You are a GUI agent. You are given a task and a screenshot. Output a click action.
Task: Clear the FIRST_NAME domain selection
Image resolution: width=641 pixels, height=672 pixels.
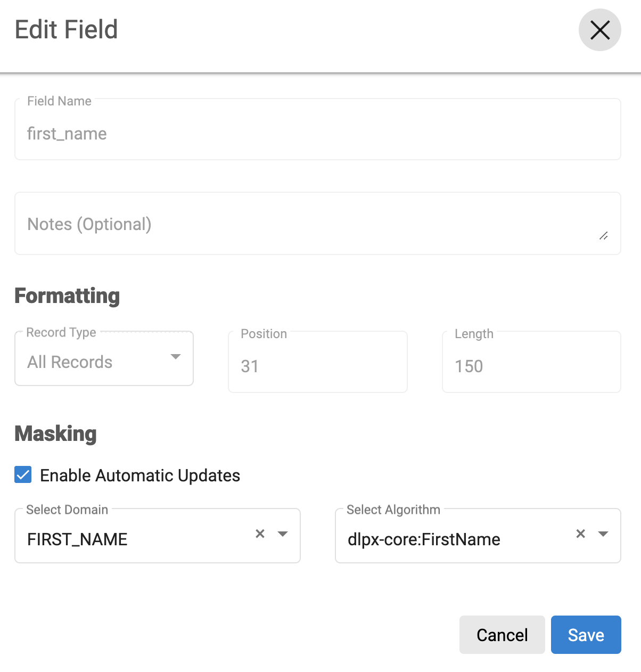(260, 534)
